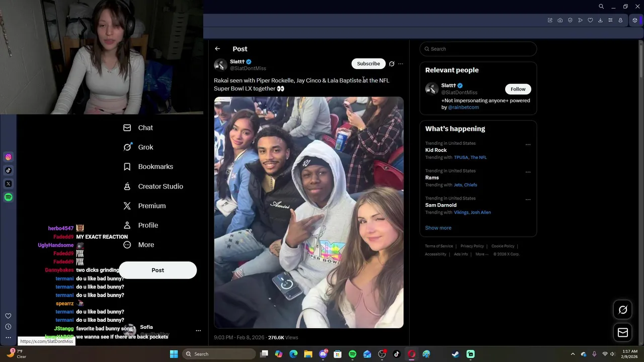Image resolution: width=644 pixels, height=362 pixels.
Task: Open downloads from the toolbar
Action: click(x=600, y=20)
